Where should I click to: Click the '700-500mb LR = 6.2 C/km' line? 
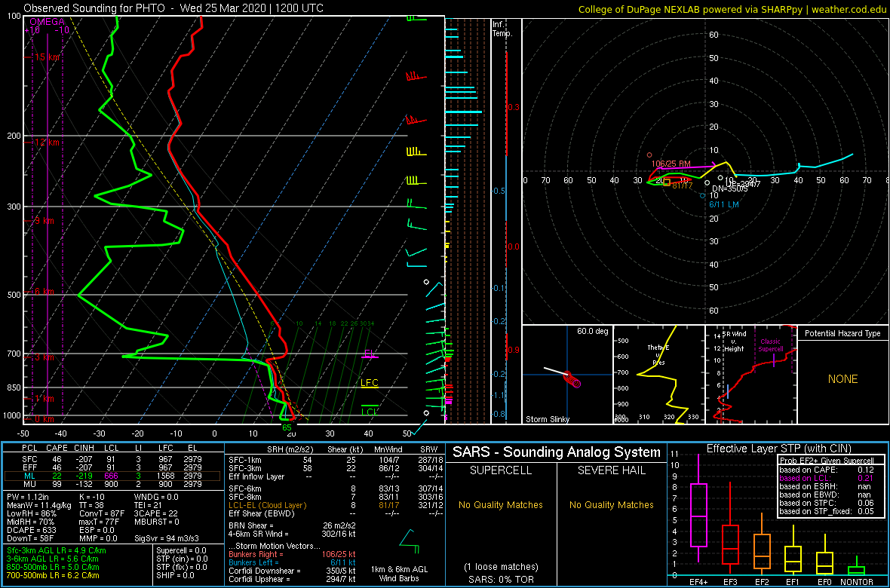click(53, 575)
